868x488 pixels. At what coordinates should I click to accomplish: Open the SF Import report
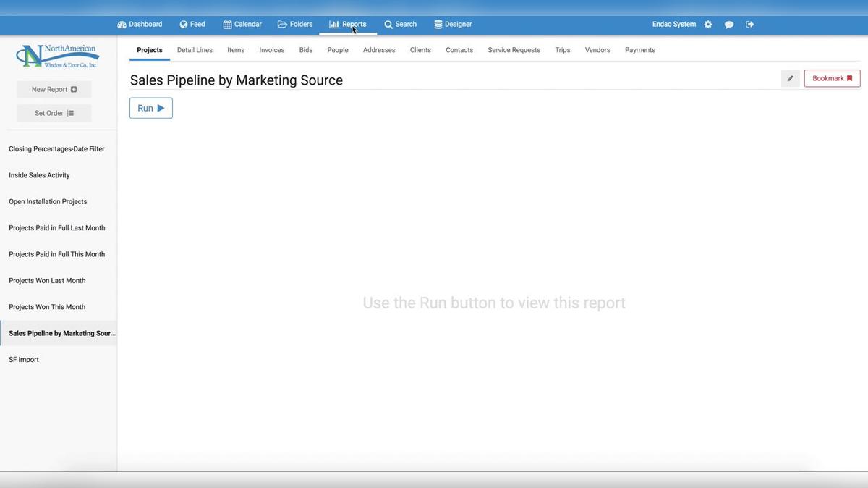click(x=24, y=360)
